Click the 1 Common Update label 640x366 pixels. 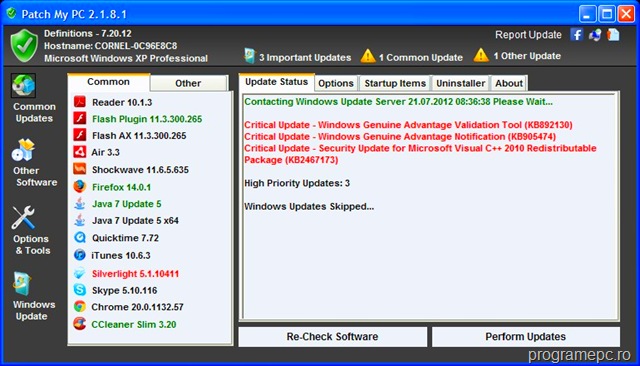(x=420, y=58)
